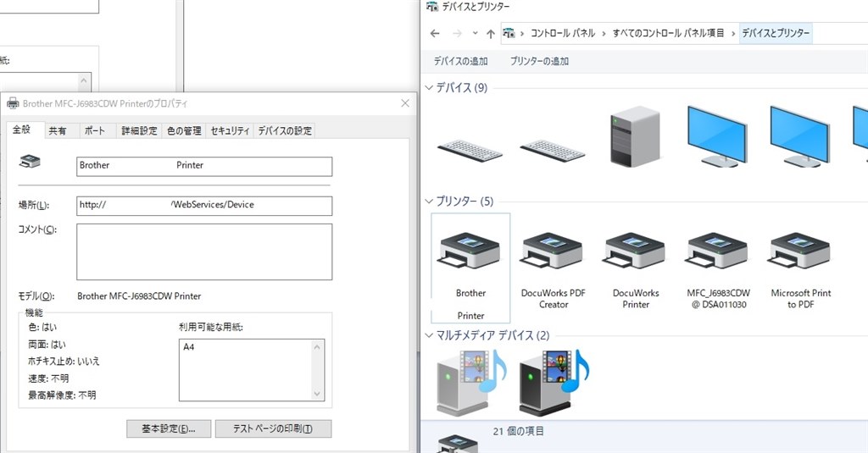
Task: Select the first monitor device icon
Action: click(717, 136)
